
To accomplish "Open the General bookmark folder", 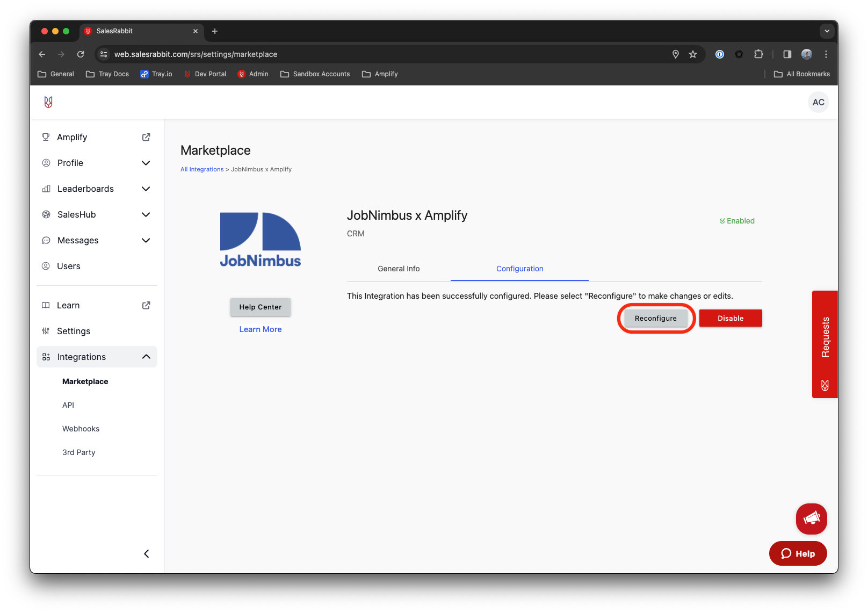I will (56, 74).
